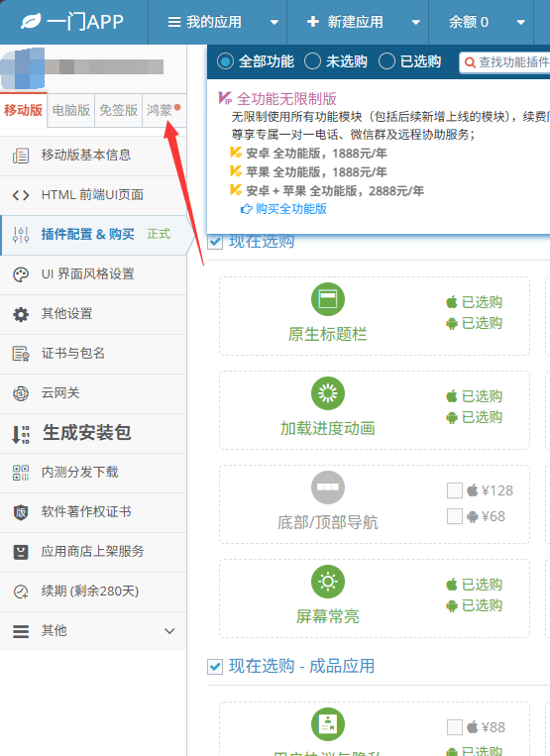Click the 生成安装包 download icon

tap(21, 434)
